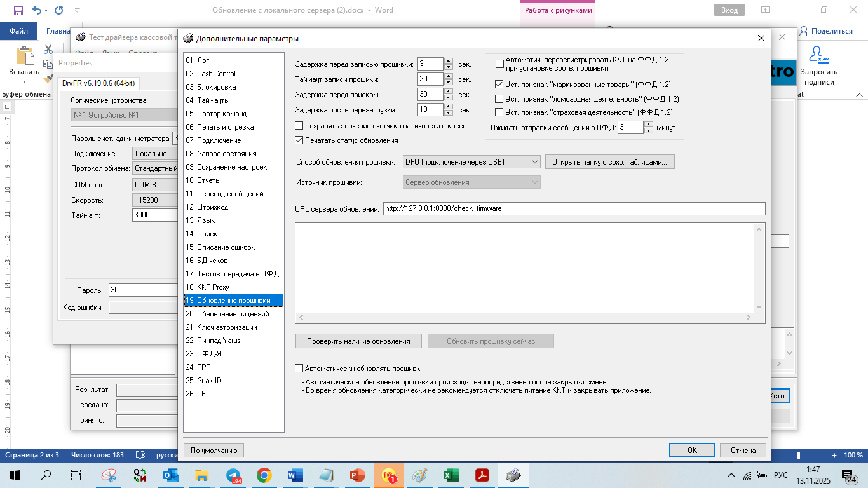The height and width of the screenshot is (488, 868).
Task: Increase Задержка перед поиском with the up arrow
Action: (x=449, y=91)
